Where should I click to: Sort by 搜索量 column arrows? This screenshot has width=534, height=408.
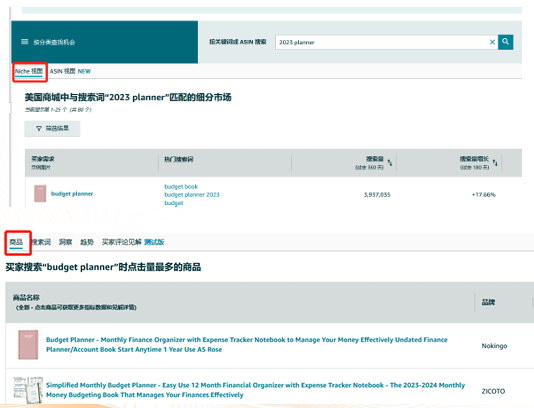390,163
